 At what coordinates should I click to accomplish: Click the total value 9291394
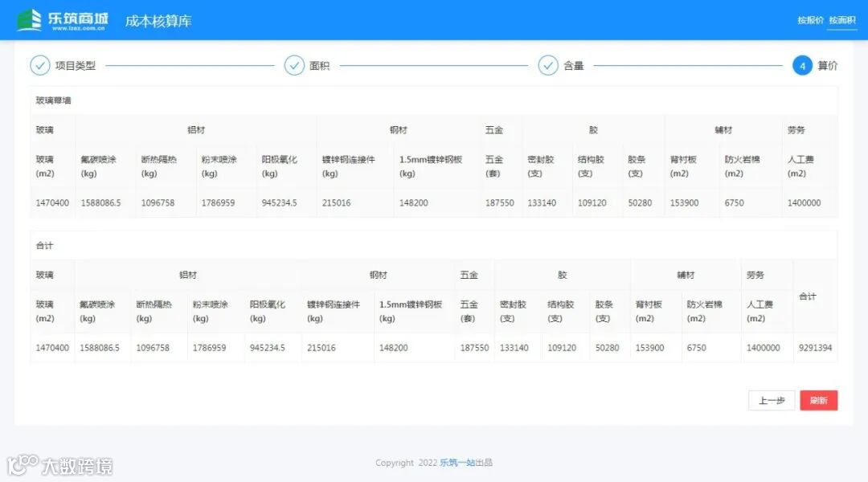[815, 348]
